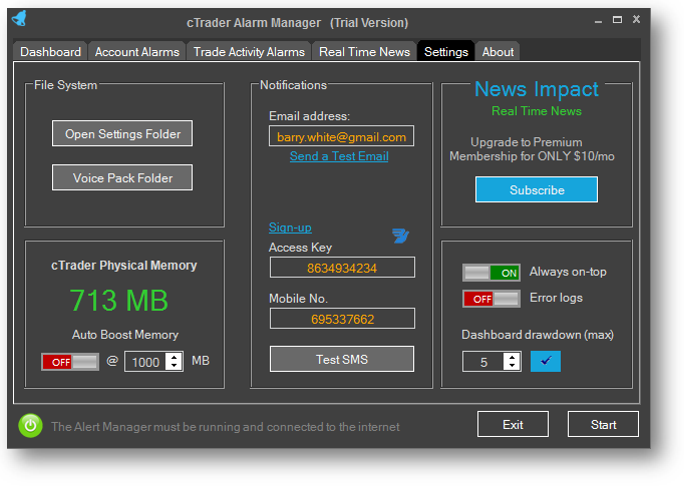Click the Access Key input field
The height and width of the screenshot is (486, 684).
pyautogui.click(x=342, y=267)
